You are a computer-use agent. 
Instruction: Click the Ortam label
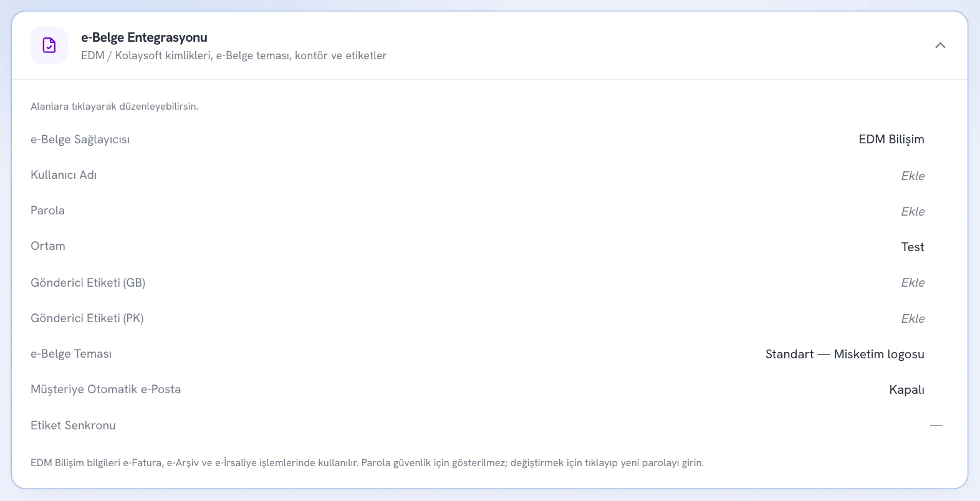[x=48, y=246]
